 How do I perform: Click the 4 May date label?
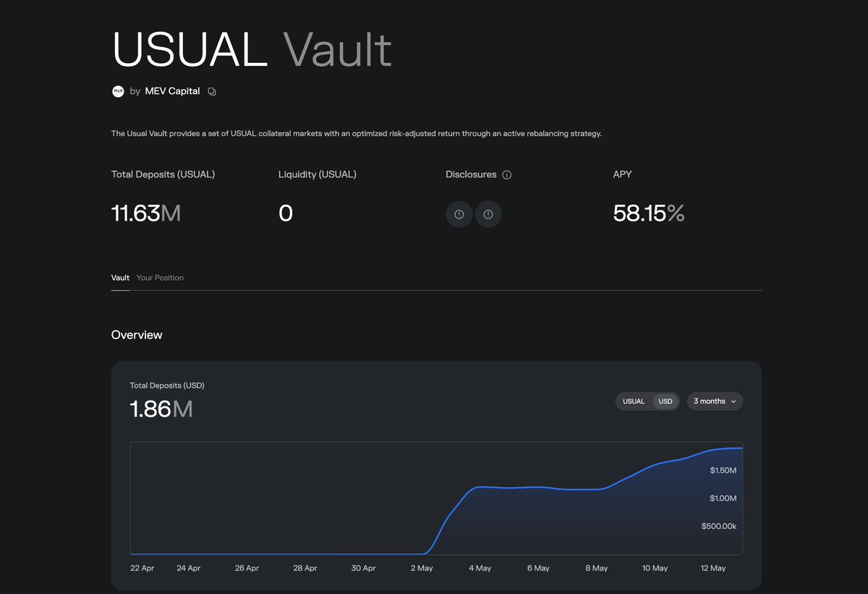click(480, 568)
